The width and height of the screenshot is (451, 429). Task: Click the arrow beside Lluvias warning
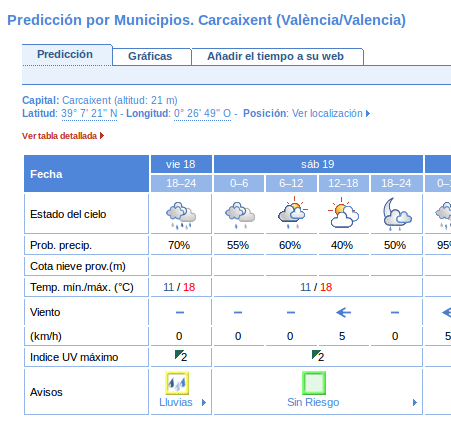(x=204, y=402)
